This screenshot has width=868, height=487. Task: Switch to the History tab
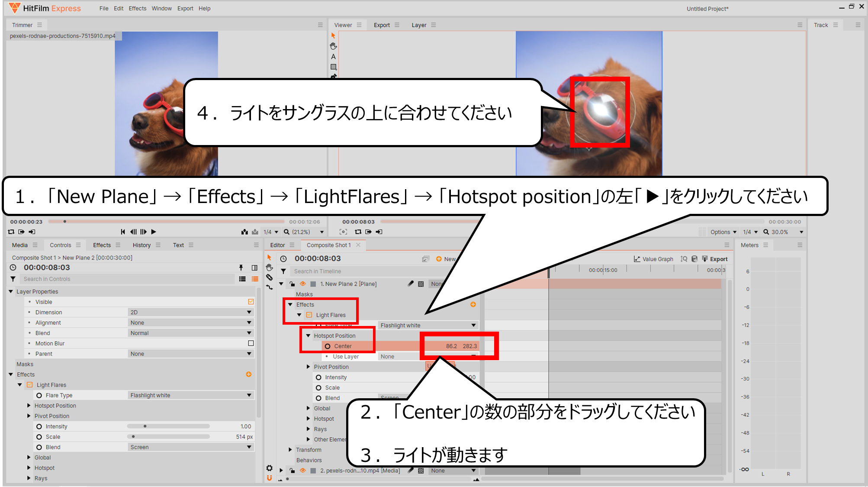(141, 245)
